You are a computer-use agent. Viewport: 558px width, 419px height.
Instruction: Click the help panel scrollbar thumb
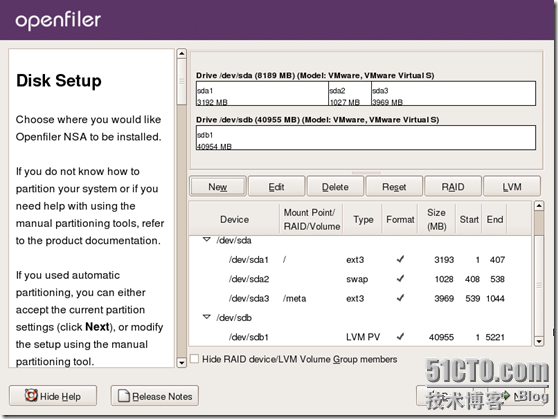pos(181,82)
